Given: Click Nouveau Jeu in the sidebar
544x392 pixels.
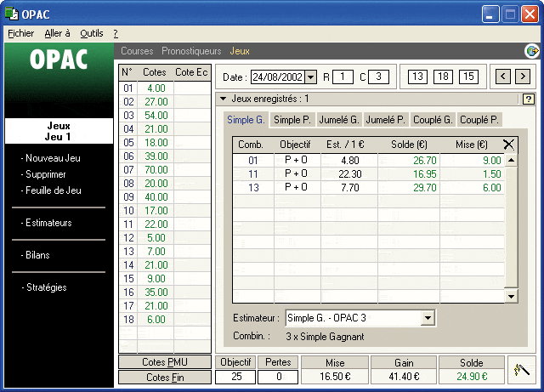Looking at the screenshot, I should click(x=53, y=158).
